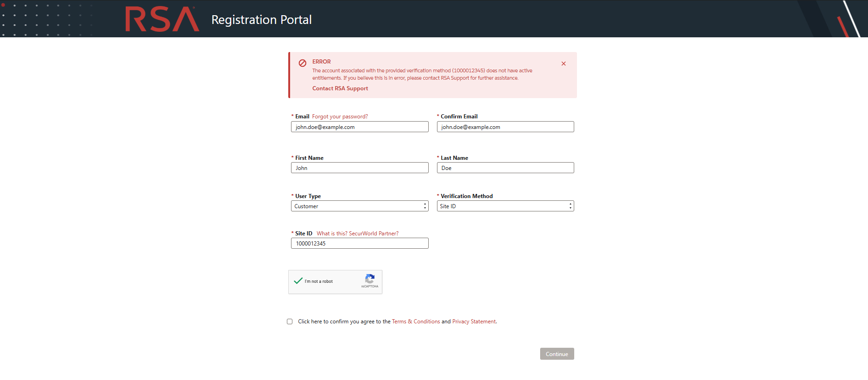Screen dimensions: 868x380
Task: Click the red error prohibition icon
Action: pyautogui.click(x=303, y=63)
